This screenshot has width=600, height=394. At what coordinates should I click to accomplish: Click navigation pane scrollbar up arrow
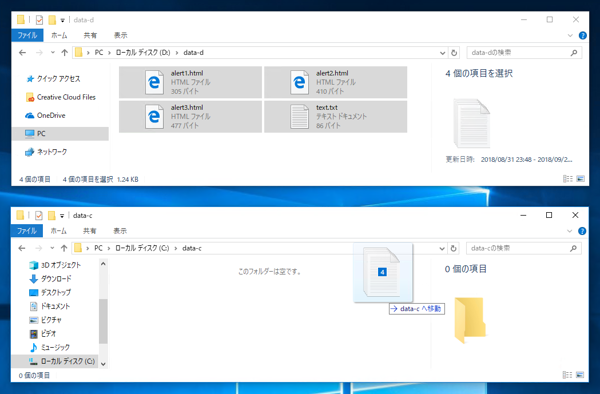[x=103, y=264]
